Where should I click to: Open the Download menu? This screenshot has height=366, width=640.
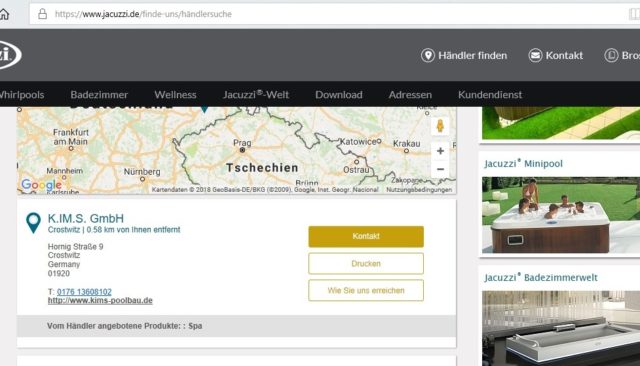tap(338, 95)
